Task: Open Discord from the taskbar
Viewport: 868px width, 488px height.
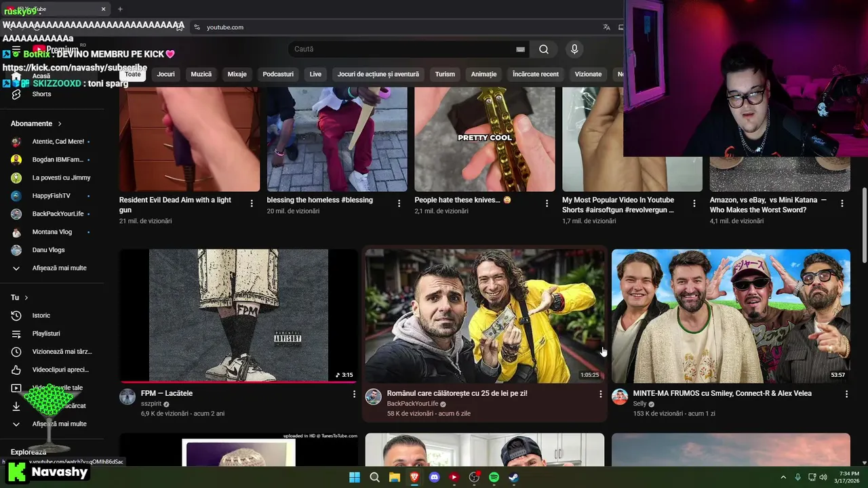Action: tap(434, 477)
